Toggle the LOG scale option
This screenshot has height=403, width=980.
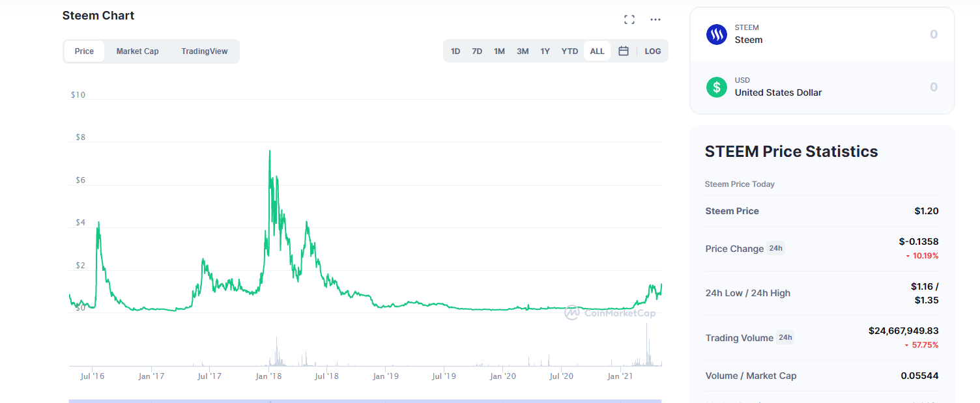click(x=652, y=51)
